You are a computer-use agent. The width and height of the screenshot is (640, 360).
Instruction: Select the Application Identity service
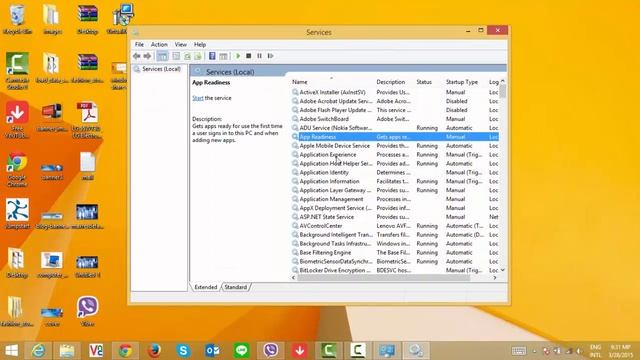click(395, 173)
